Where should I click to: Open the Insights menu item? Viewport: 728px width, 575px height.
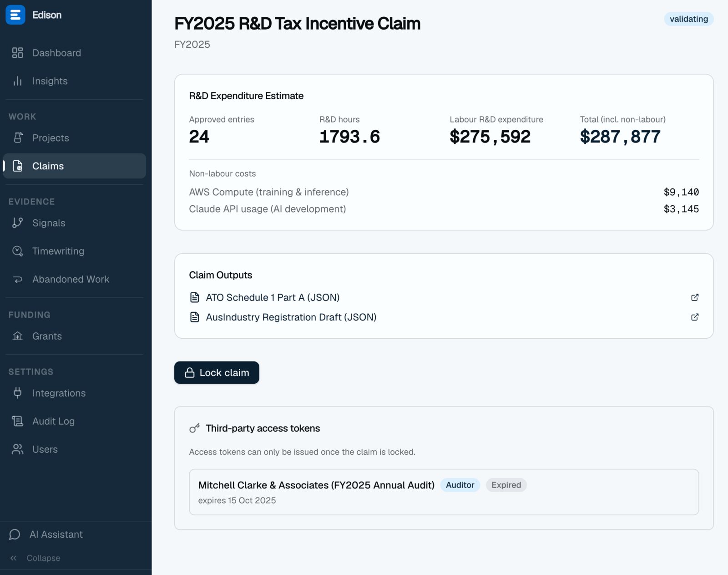pos(75,81)
